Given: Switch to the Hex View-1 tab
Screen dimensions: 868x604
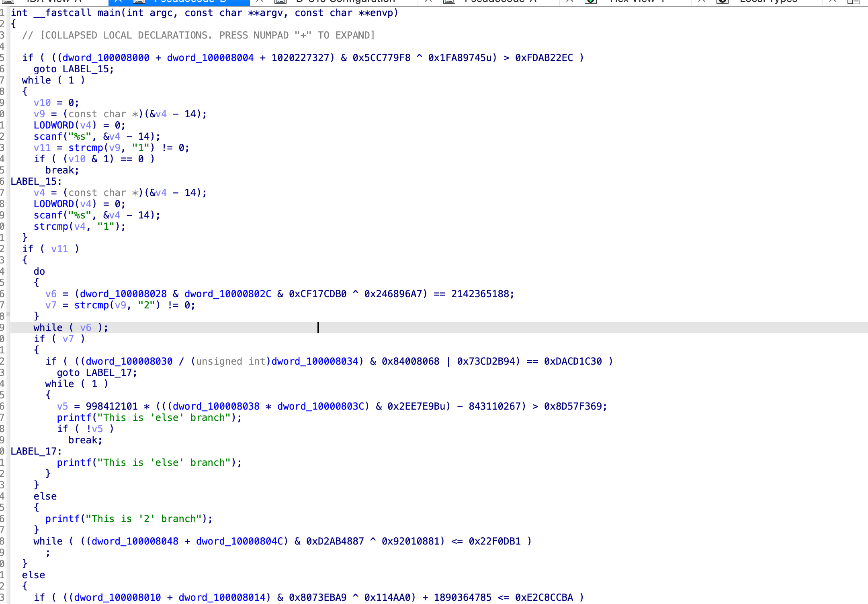Looking at the screenshot, I should click(637, 2).
